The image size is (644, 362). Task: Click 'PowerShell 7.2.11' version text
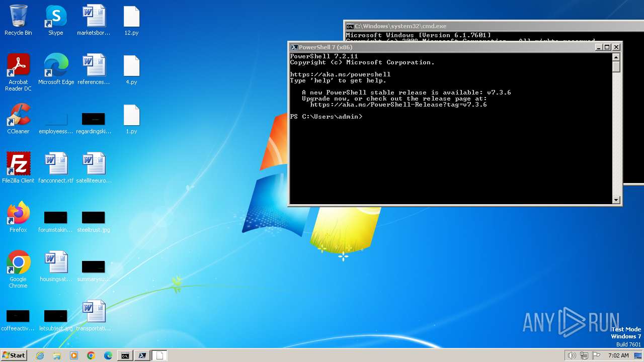tap(324, 56)
